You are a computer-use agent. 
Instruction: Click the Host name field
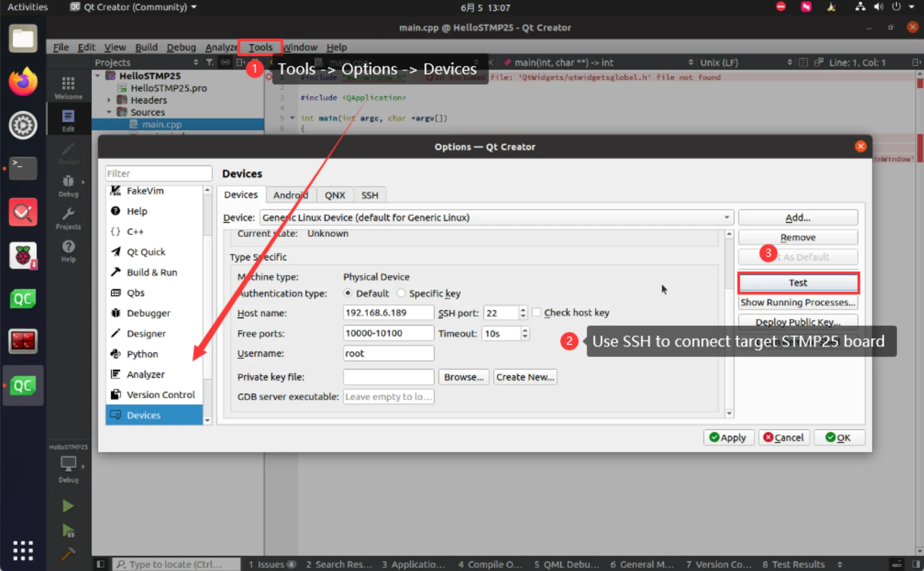point(388,313)
